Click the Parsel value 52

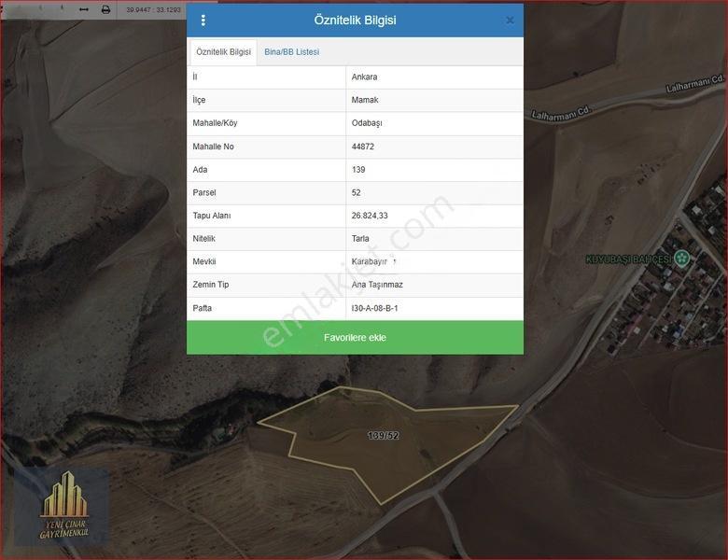(x=357, y=192)
